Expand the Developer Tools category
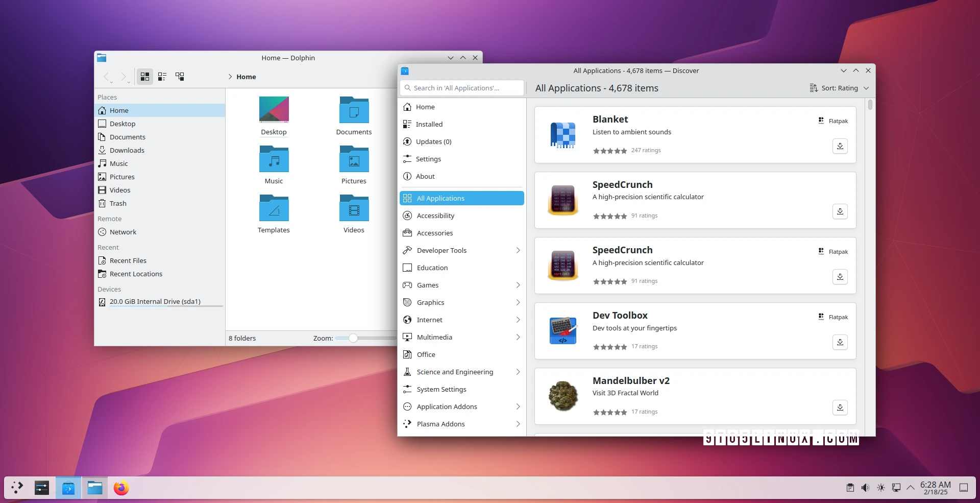The height and width of the screenshot is (503, 980). pyautogui.click(x=518, y=250)
